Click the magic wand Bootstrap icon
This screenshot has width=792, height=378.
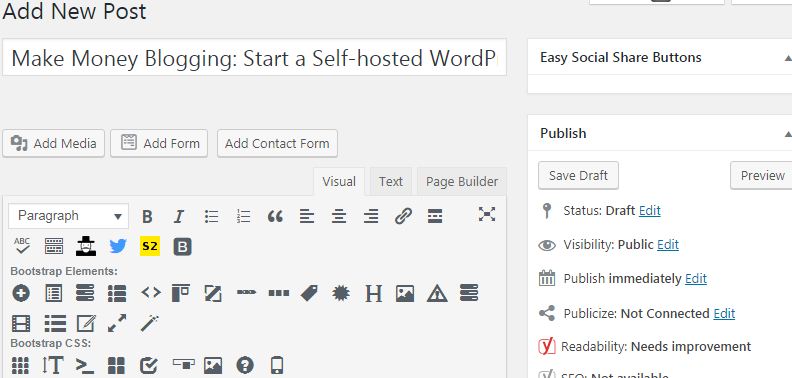point(150,323)
